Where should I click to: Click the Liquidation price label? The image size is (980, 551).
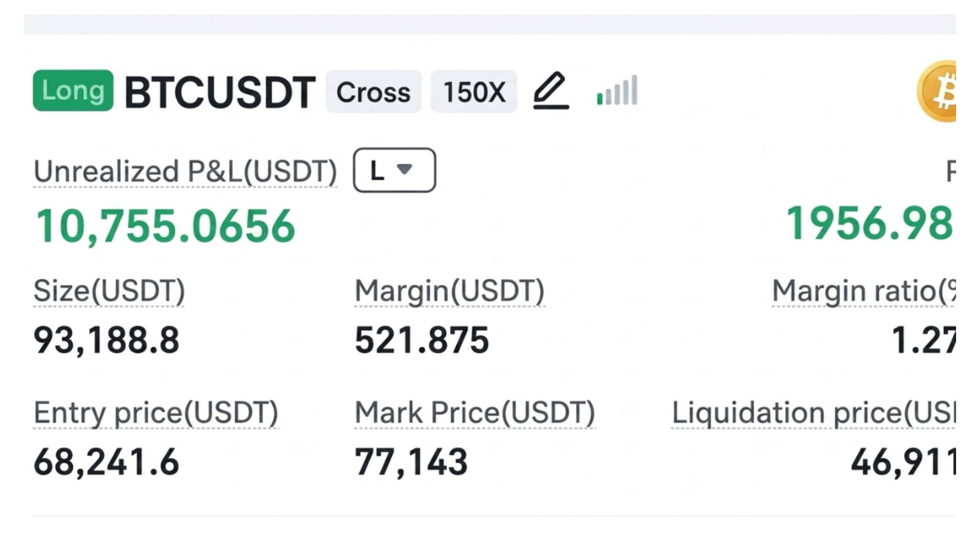813,413
